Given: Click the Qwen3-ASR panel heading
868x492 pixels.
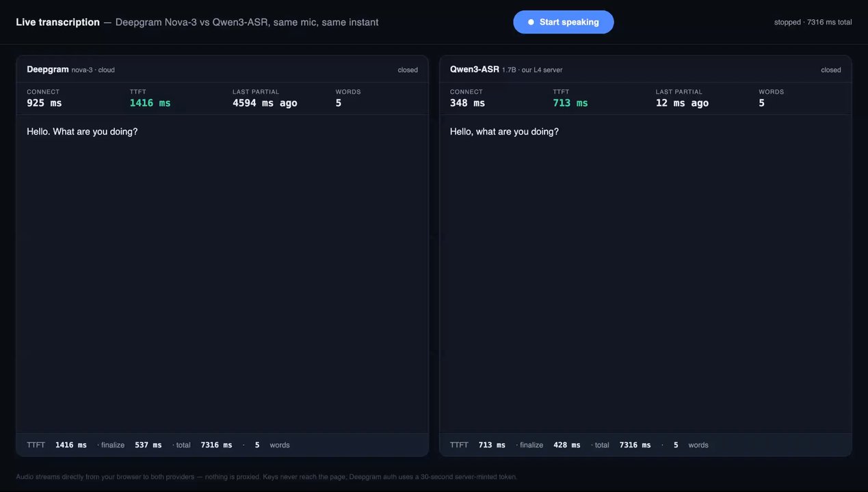Looking at the screenshot, I should [x=474, y=69].
